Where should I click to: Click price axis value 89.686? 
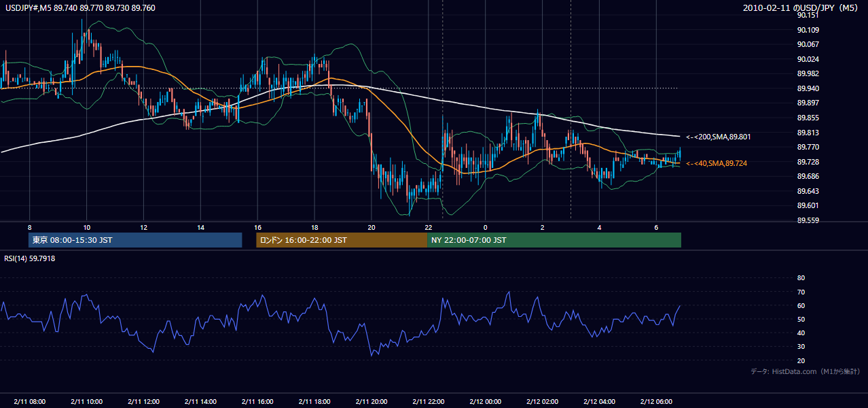[807, 176]
